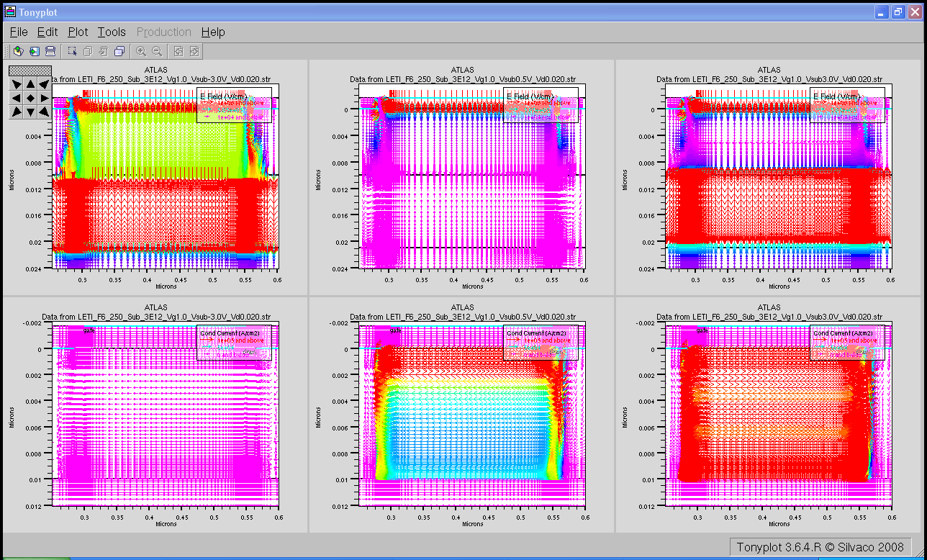Click the pan up arrow in pan box
This screenshot has width=927, height=560.
(x=30, y=83)
